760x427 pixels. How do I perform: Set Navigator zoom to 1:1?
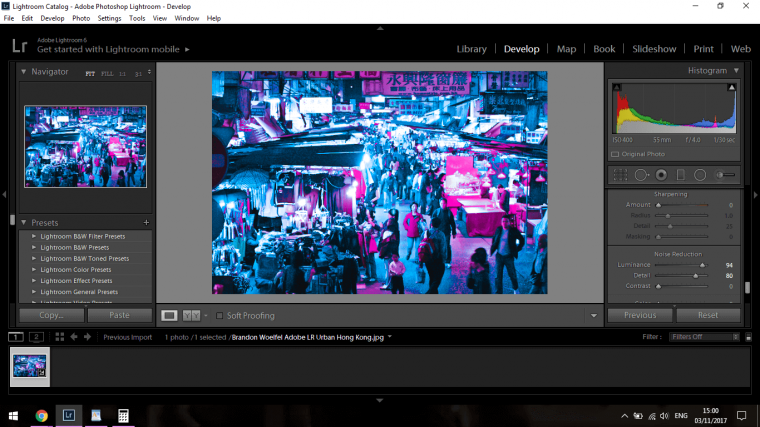click(123, 74)
